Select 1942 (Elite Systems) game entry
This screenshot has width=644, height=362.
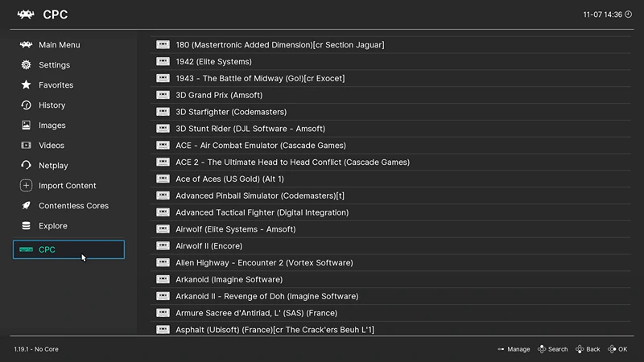tap(390, 62)
